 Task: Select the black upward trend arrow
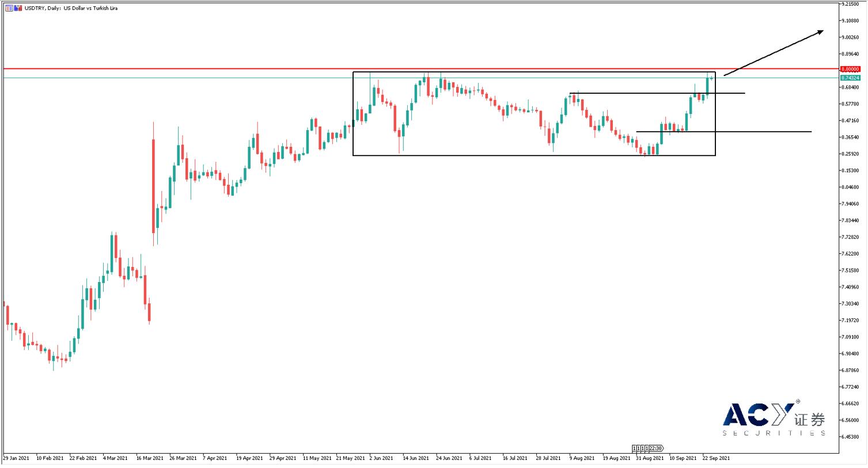coord(774,53)
